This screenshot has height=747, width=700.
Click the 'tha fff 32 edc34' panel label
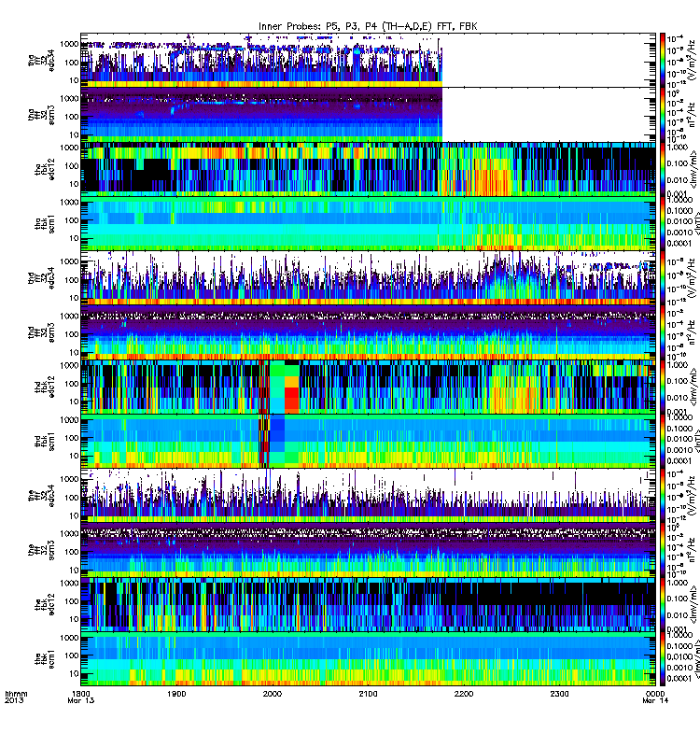[x=41, y=61]
